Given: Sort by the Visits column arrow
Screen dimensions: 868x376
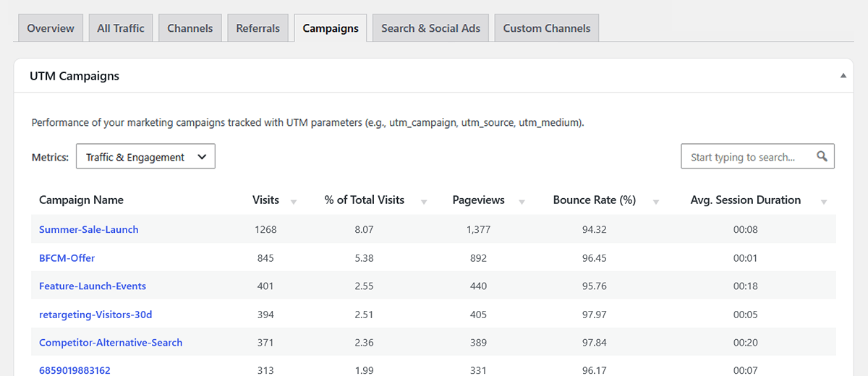Looking at the screenshot, I should point(294,202).
